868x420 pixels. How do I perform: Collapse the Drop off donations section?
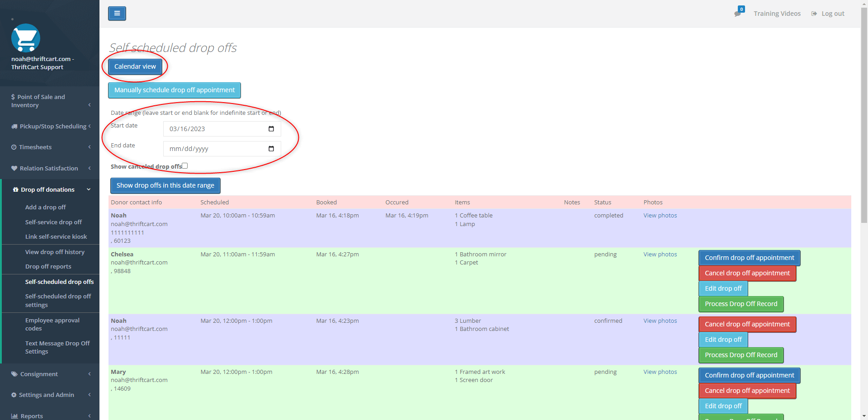pyautogui.click(x=88, y=189)
